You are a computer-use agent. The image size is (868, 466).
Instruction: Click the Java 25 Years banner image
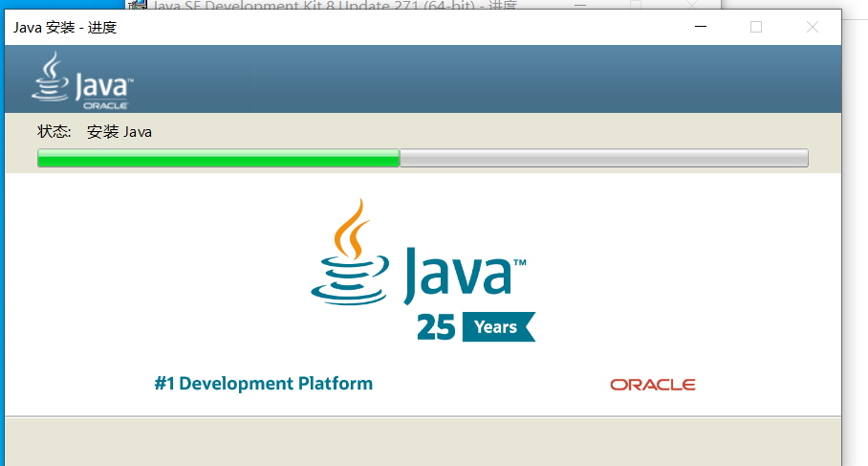(x=423, y=294)
